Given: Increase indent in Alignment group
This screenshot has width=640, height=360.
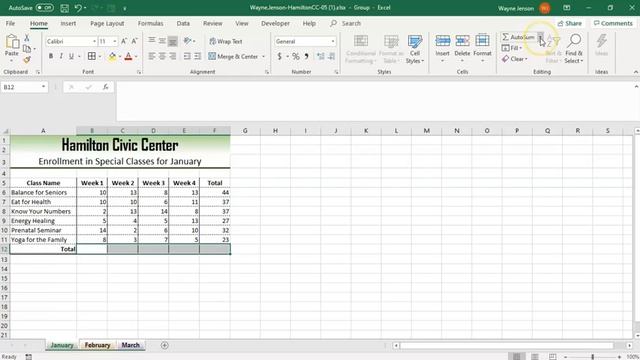Looking at the screenshot, I should pos(197,56).
